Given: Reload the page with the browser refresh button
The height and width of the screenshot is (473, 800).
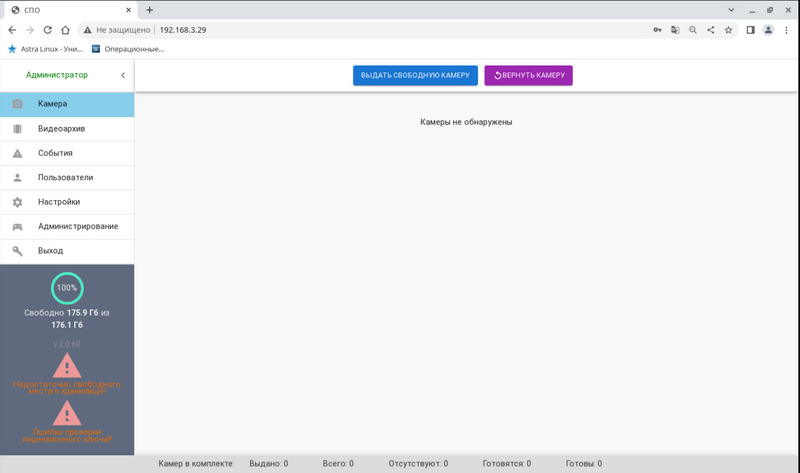Looking at the screenshot, I should point(47,30).
